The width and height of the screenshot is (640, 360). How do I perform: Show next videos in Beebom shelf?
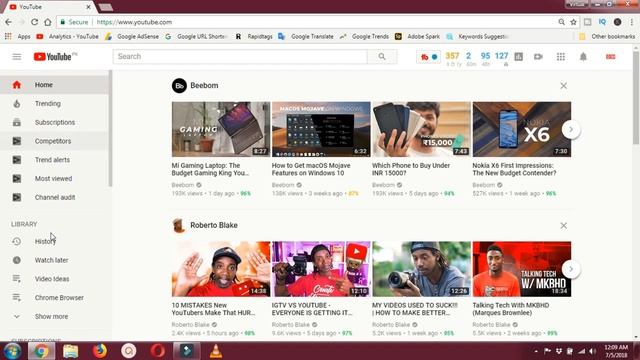pyautogui.click(x=571, y=129)
